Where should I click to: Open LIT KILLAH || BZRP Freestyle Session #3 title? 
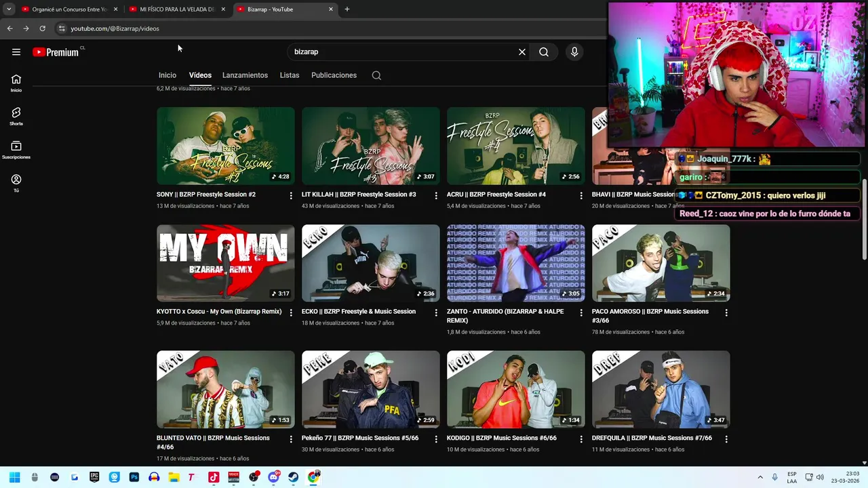pos(359,195)
